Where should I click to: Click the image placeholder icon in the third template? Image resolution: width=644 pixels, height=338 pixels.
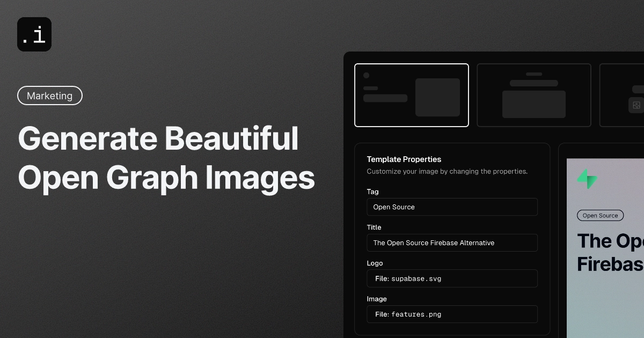click(x=635, y=105)
